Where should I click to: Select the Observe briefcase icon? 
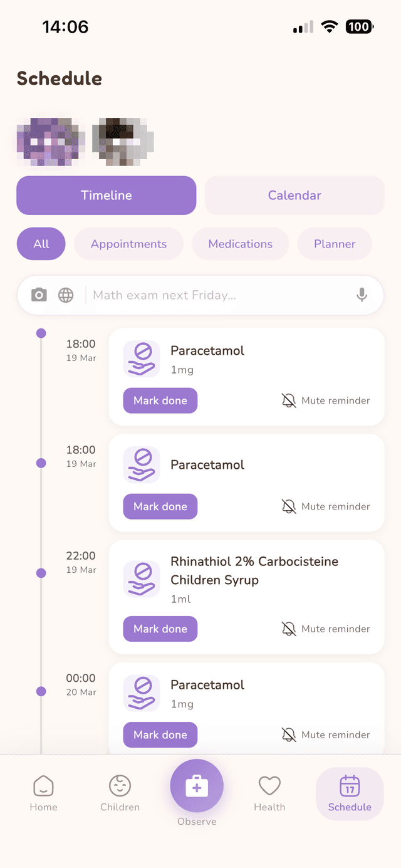[197, 785]
